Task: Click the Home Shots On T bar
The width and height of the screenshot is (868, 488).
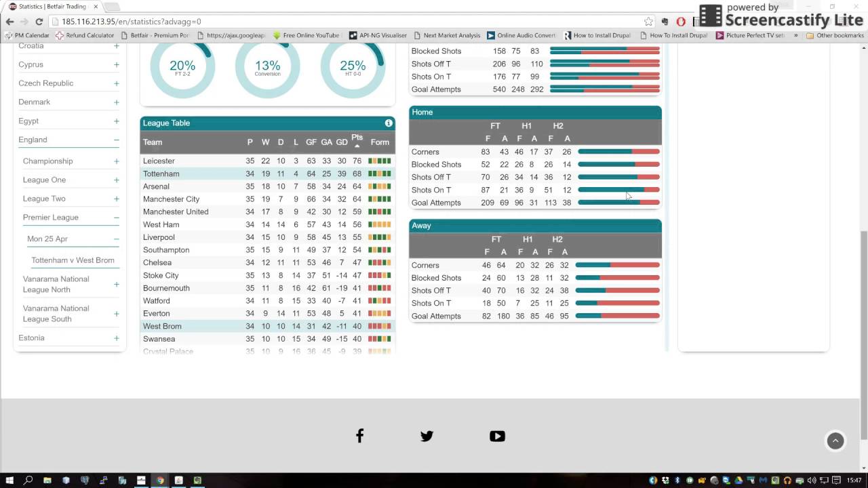Action: pos(618,190)
